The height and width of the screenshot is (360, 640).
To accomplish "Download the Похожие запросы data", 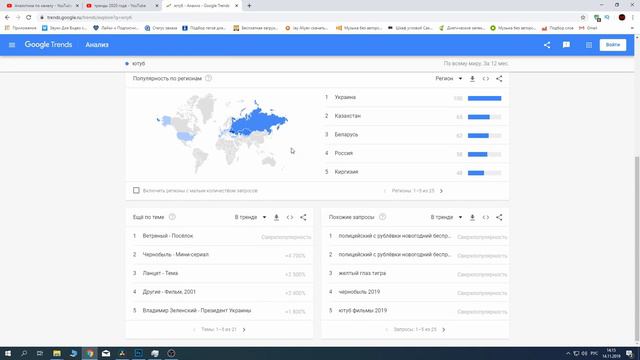I will (472, 218).
